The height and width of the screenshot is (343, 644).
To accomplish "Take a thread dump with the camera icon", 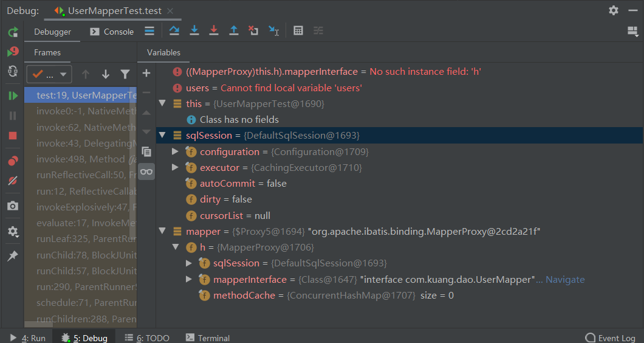I will pos(13,206).
